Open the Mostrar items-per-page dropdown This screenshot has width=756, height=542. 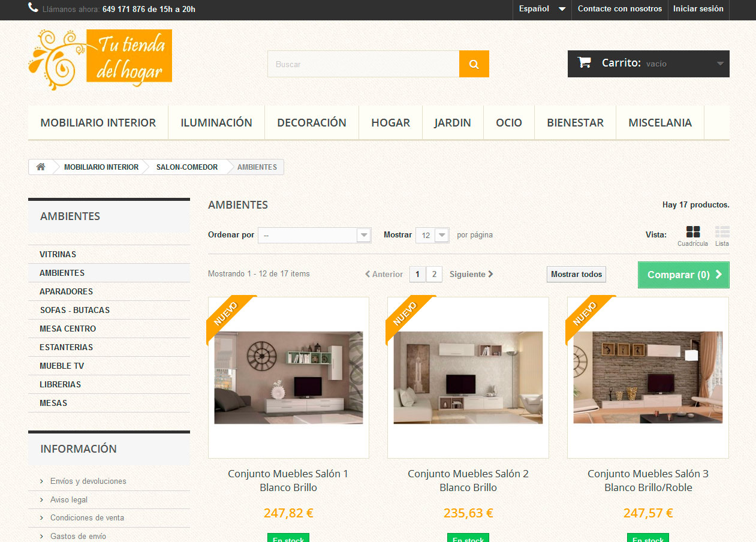point(432,235)
